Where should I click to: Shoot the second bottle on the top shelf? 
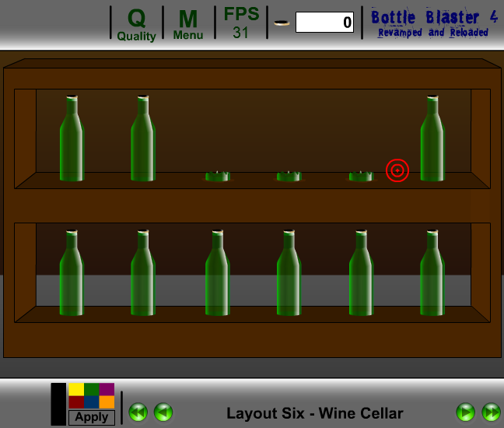(x=143, y=139)
